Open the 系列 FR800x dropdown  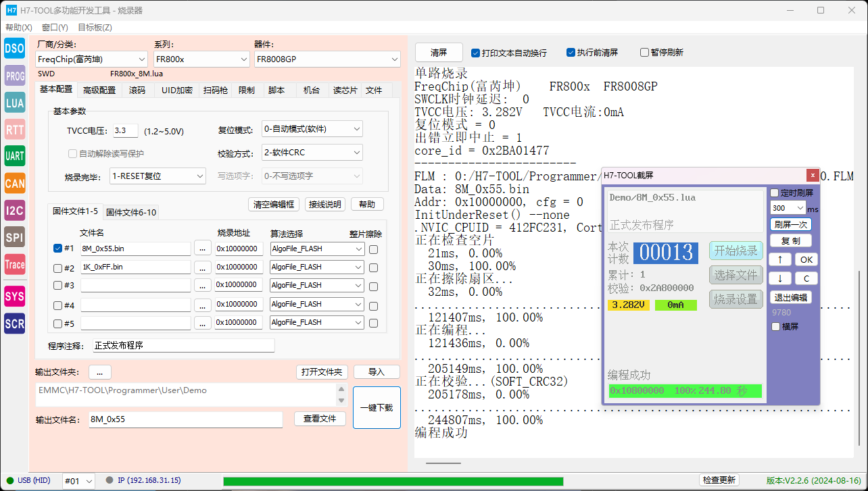tap(201, 59)
